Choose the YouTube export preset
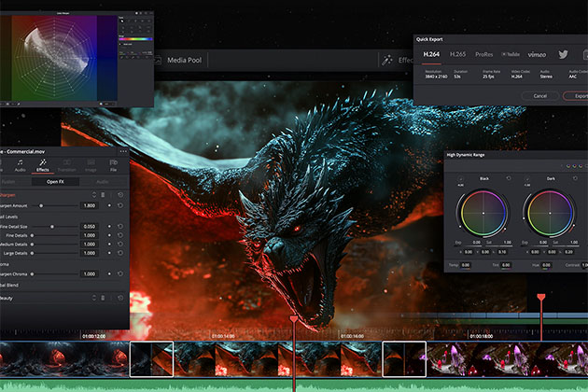The height and width of the screenshot is (392, 588). 511,54
